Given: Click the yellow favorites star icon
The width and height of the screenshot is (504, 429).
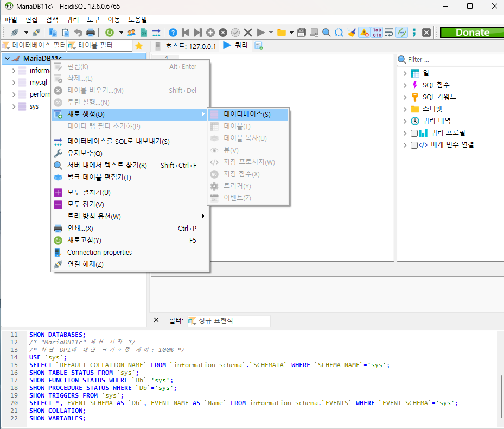Looking at the screenshot, I should (x=139, y=46).
